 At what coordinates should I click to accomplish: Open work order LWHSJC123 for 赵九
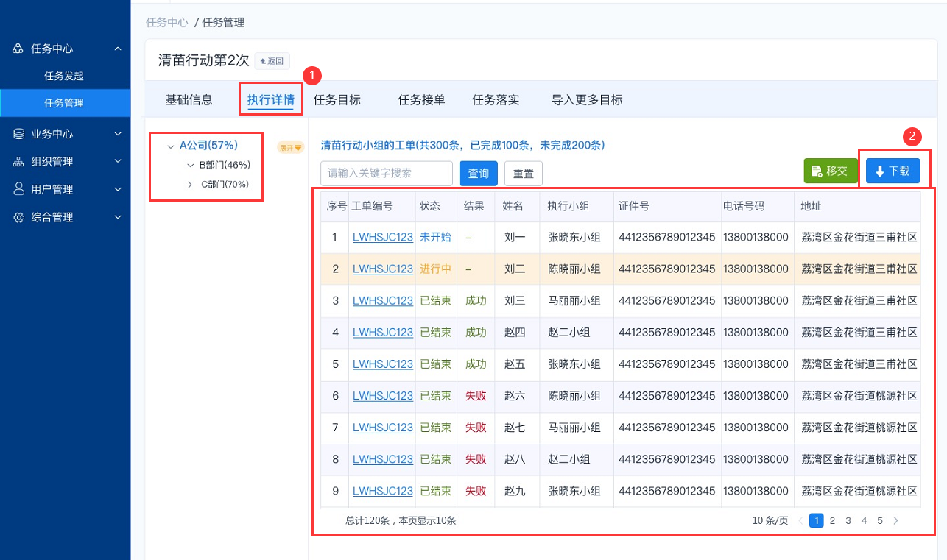coord(383,491)
